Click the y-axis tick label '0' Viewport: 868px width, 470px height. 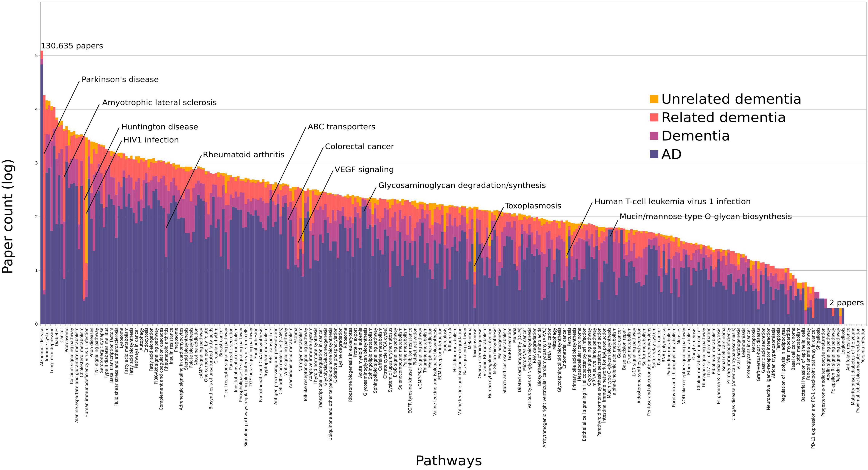[36, 324]
